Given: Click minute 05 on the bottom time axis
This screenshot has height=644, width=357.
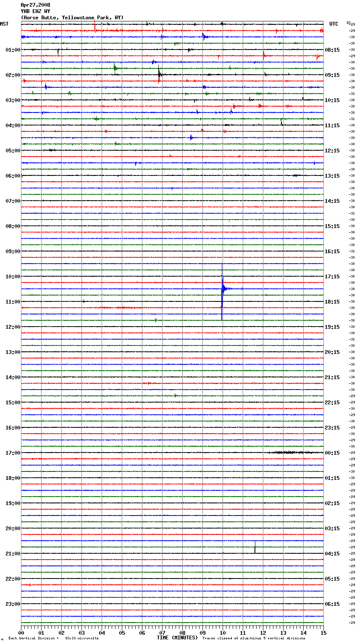Looking at the screenshot, I should [x=122, y=633].
